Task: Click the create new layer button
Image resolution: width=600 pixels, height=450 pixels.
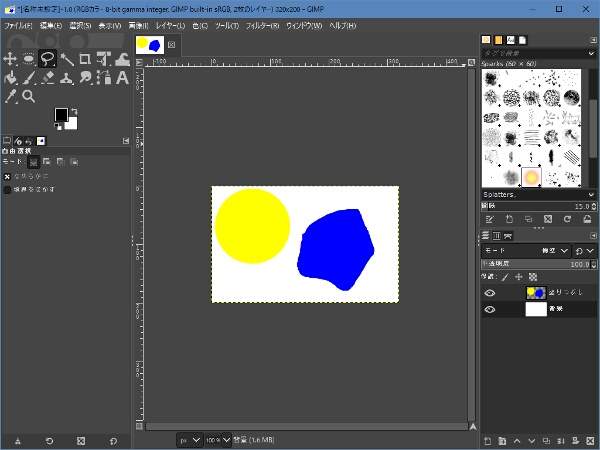Action: point(487,440)
